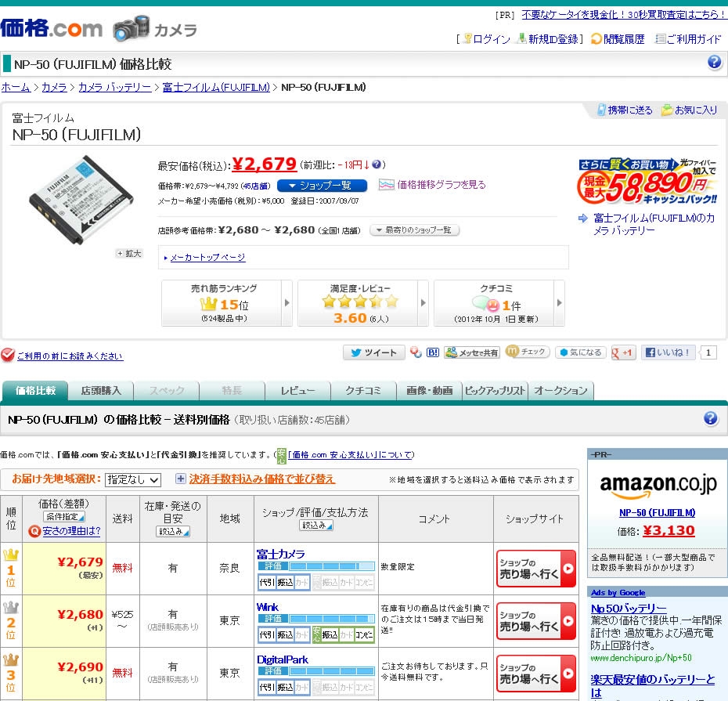Switch to ピックアップリスト tab
Viewport: 728px width, 701px height.
[x=495, y=391]
